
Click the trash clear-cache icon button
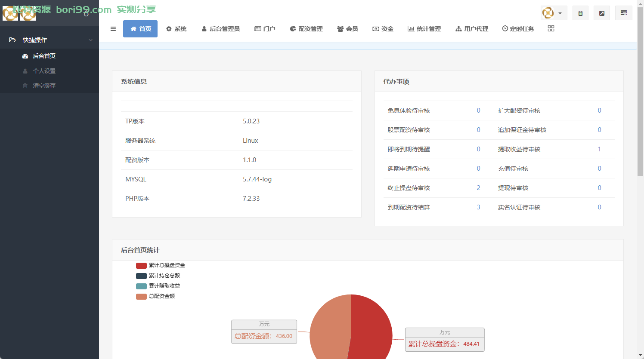(580, 13)
